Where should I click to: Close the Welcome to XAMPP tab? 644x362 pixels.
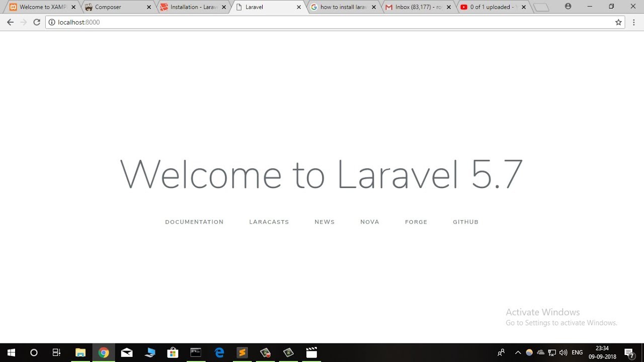[x=73, y=7]
